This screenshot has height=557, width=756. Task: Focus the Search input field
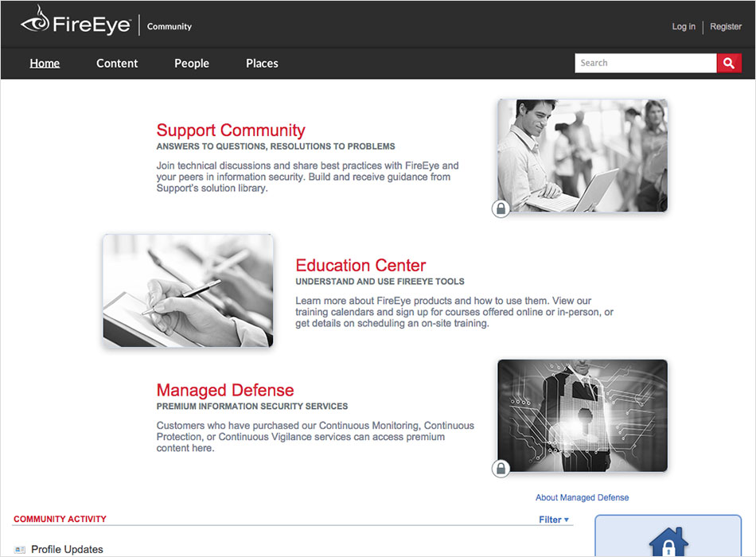(x=645, y=63)
